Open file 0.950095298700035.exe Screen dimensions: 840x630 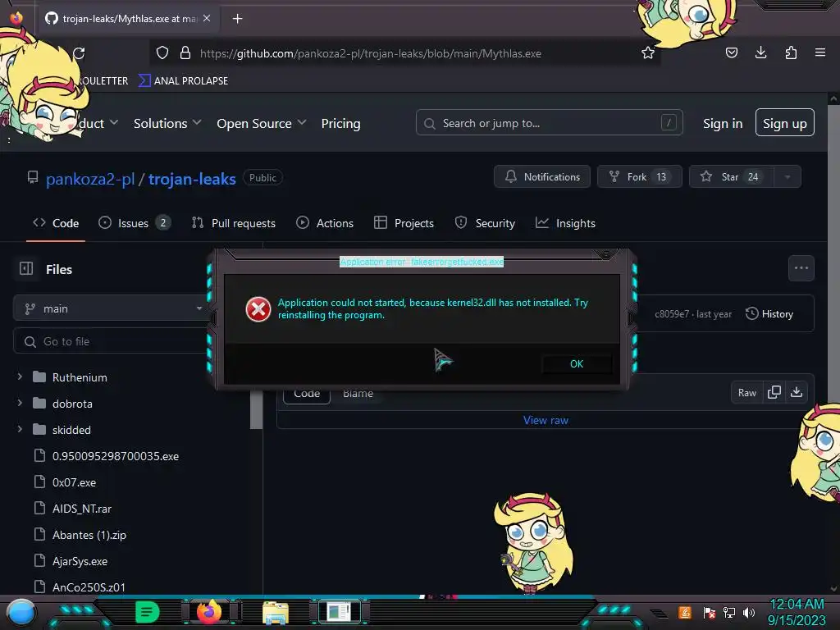tap(116, 456)
